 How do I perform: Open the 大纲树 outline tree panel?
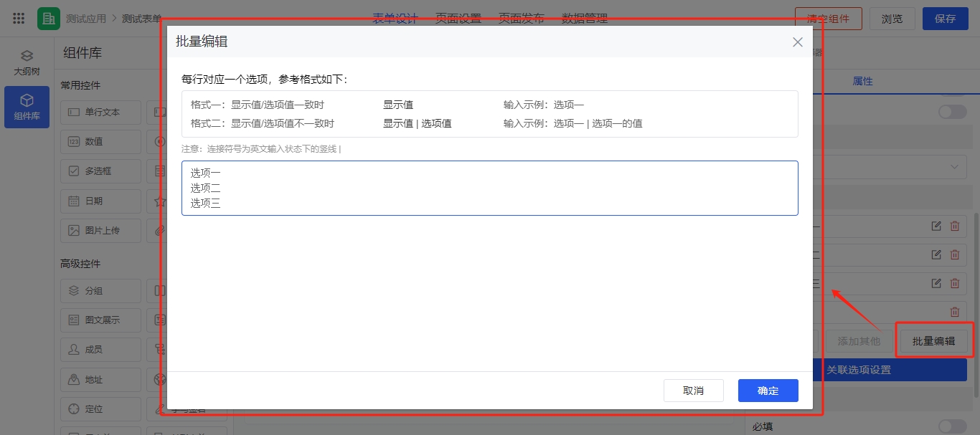pos(27,63)
